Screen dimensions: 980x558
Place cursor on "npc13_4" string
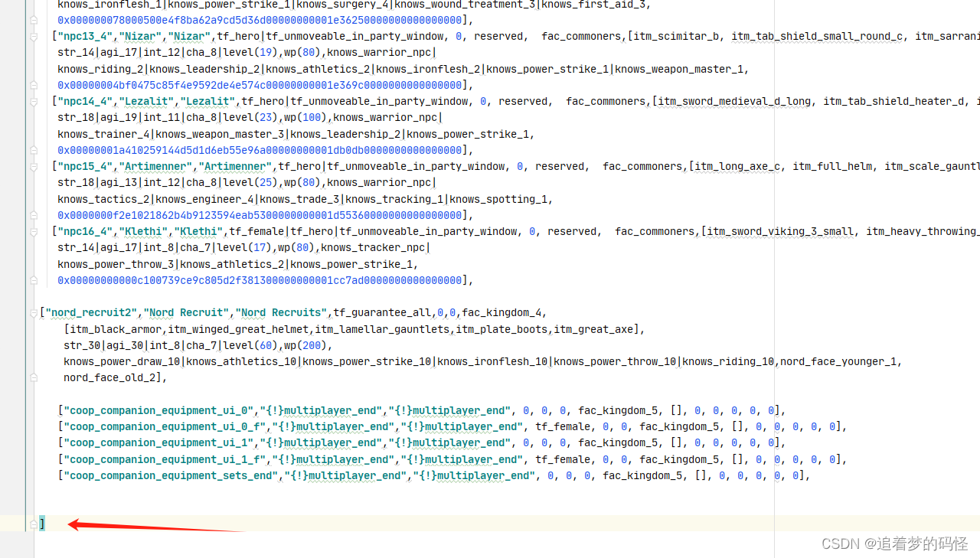pyautogui.click(x=85, y=36)
